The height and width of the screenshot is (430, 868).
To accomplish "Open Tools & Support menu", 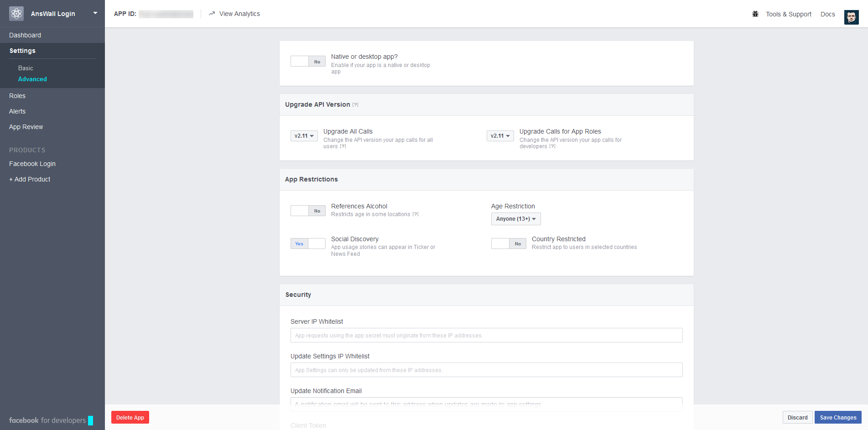I will pos(789,14).
